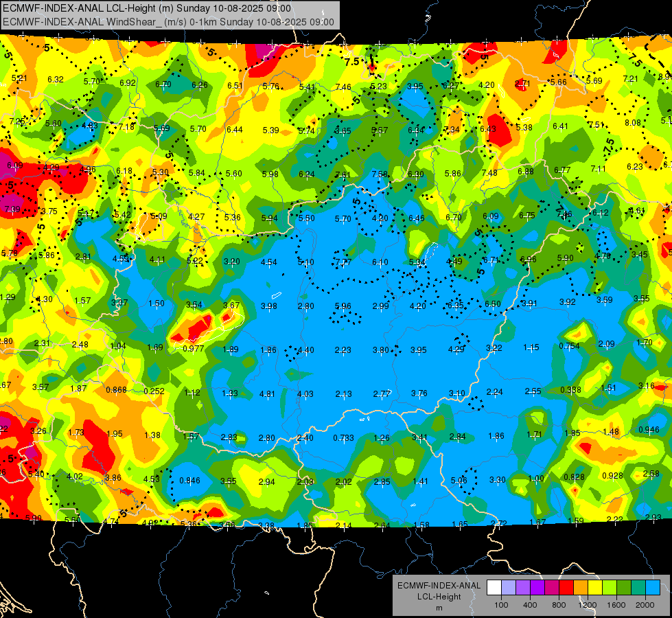Click the legend value 1600

tap(616, 605)
